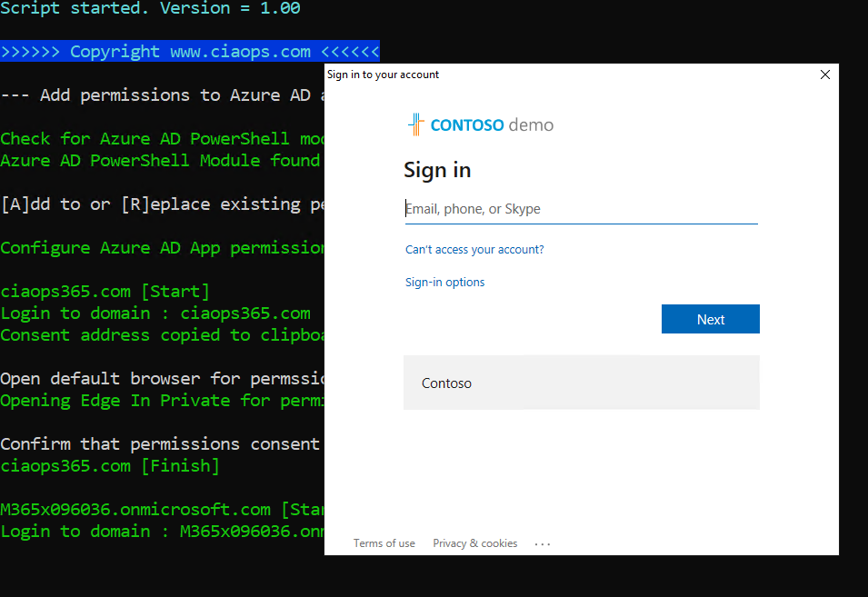This screenshot has height=597, width=868.
Task: Click the "ciaops365.com [Start]" terminal line
Action: pos(105,292)
